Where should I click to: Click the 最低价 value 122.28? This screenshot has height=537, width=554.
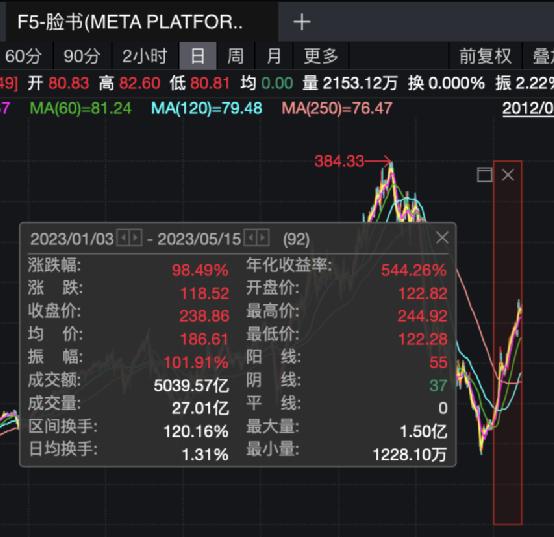click(423, 339)
